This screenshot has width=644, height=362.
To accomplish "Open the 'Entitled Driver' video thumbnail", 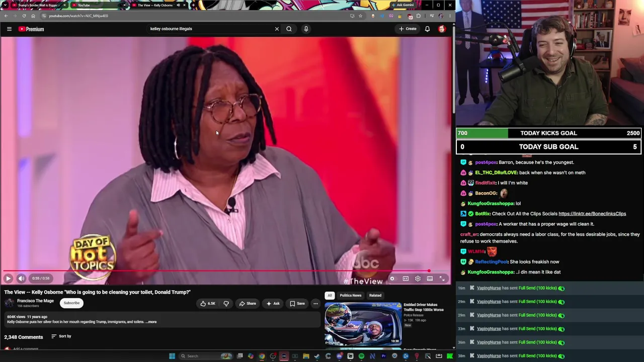I will 363,323.
